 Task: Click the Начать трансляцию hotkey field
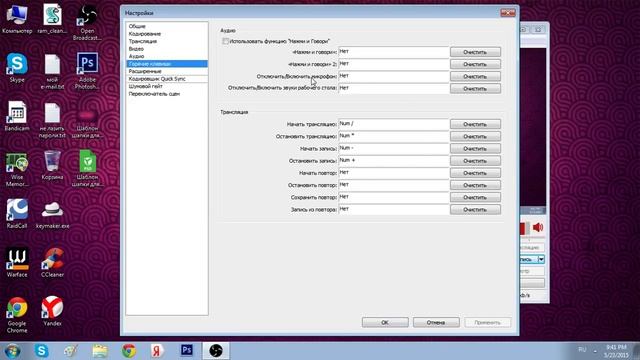(x=393, y=124)
